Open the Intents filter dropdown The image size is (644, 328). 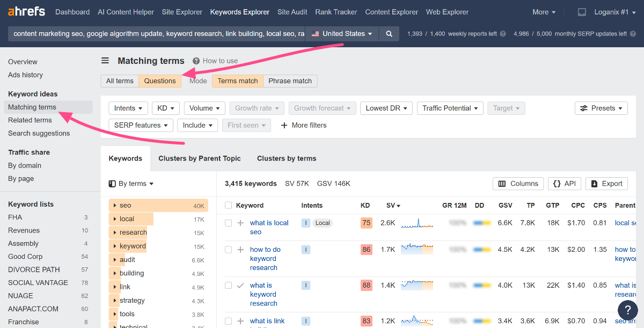(128, 108)
